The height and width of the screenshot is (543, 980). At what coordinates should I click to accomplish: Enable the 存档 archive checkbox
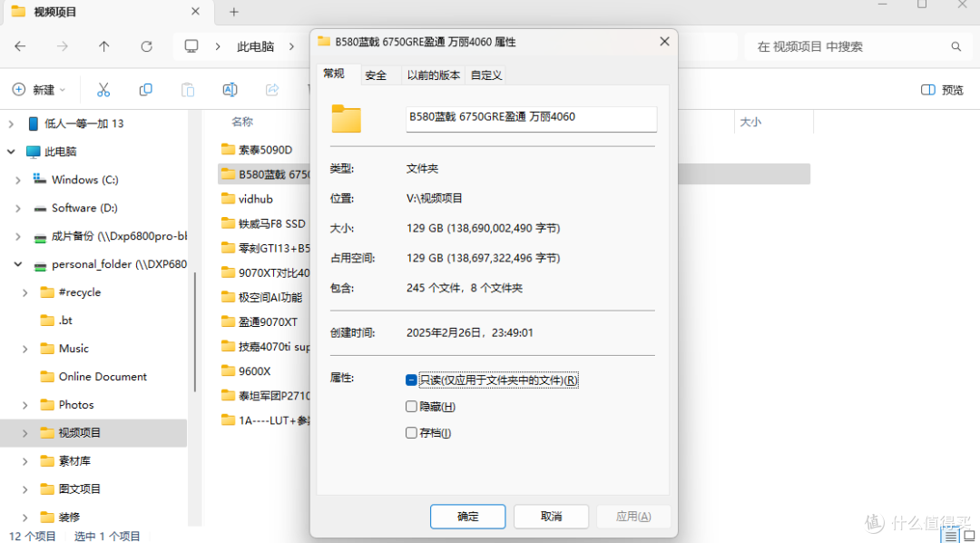(411, 433)
